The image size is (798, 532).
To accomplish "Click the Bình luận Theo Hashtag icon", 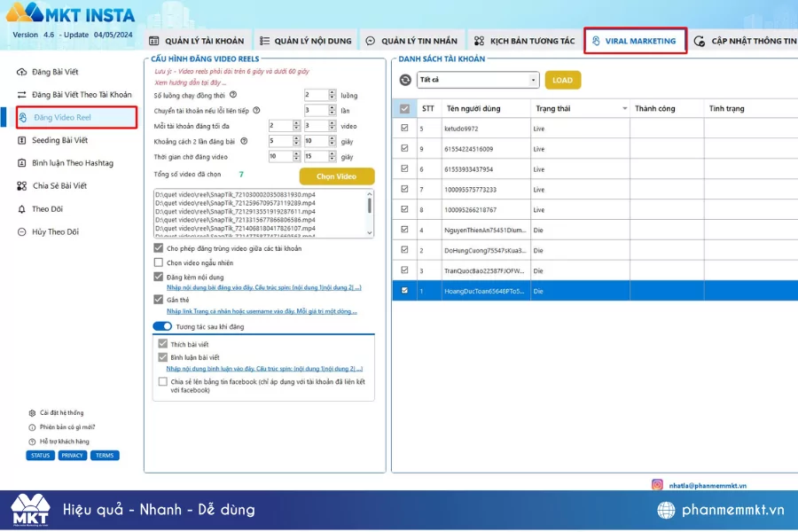I will point(22,163).
